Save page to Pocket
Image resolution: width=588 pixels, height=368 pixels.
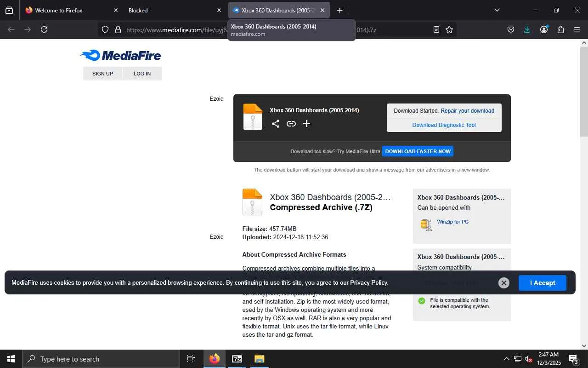(x=511, y=29)
